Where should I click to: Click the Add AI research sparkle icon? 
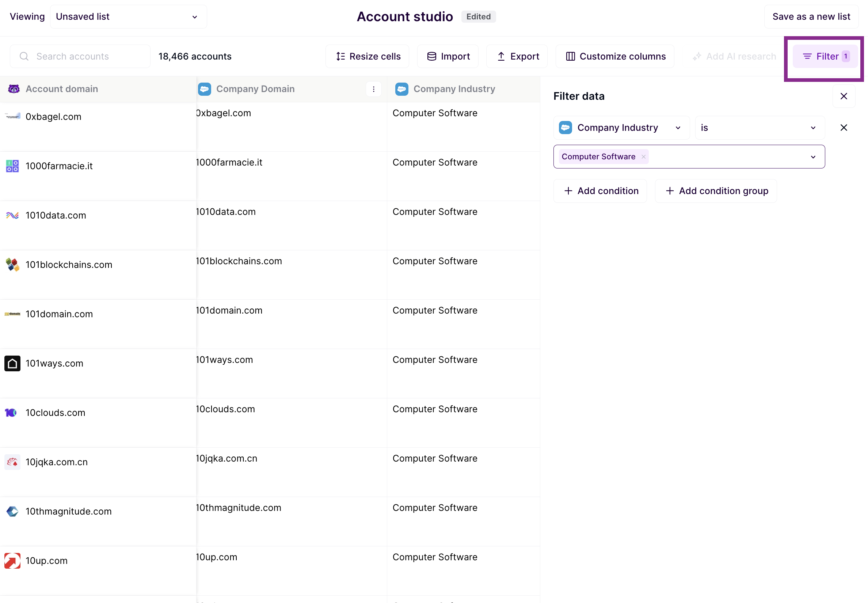pos(697,56)
